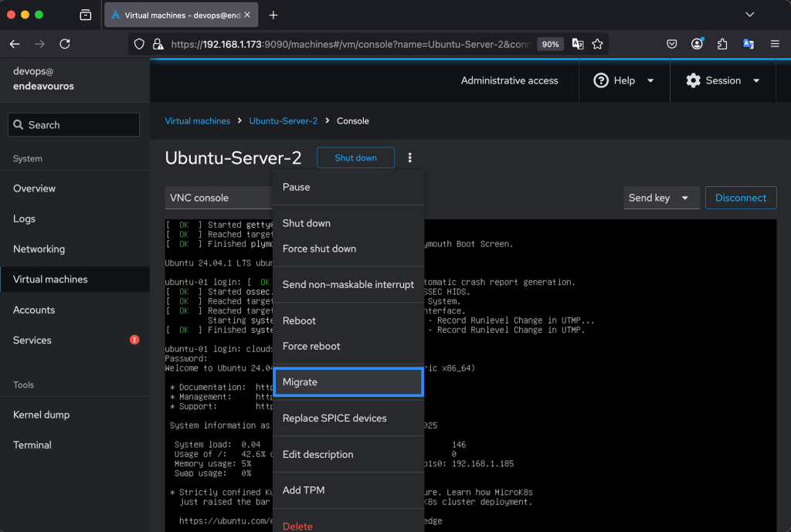This screenshot has height=532, width=791.
Task: Reload the current page
Action: point(65,44)
